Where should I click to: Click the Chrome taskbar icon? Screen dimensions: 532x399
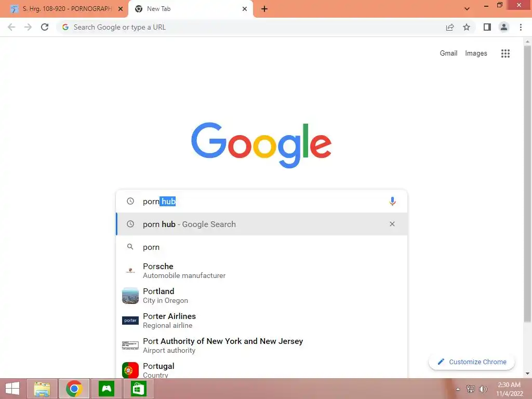click(x=74, y=389)
